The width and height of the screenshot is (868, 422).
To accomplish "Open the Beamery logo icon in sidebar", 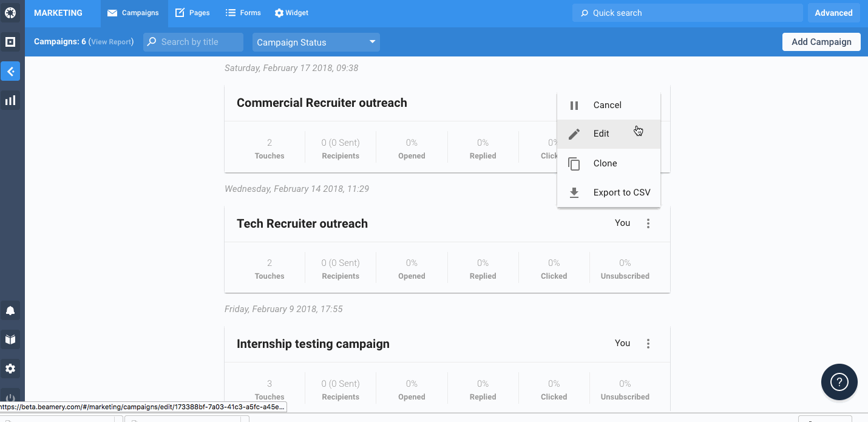I will [x=10, y=12].
